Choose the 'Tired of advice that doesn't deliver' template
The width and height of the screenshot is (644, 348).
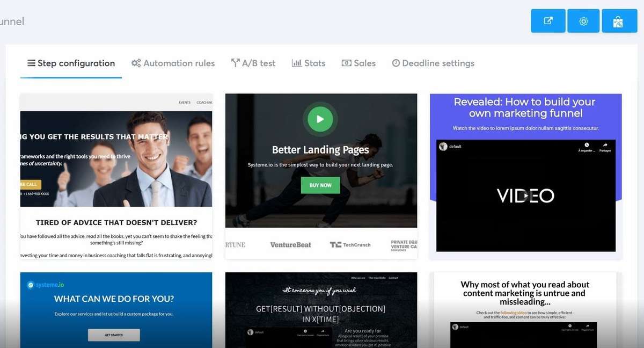click(116, 176)
